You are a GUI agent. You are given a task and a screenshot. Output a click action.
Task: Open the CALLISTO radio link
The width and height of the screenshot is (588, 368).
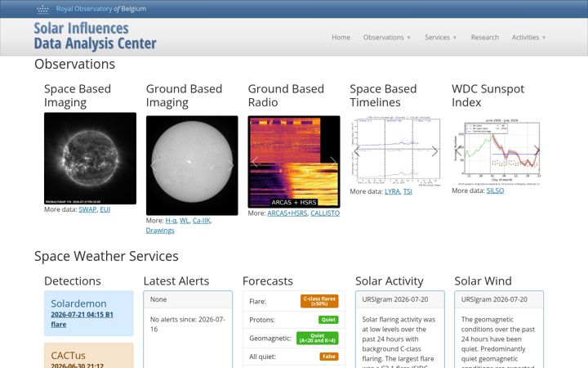coord(325,213)
